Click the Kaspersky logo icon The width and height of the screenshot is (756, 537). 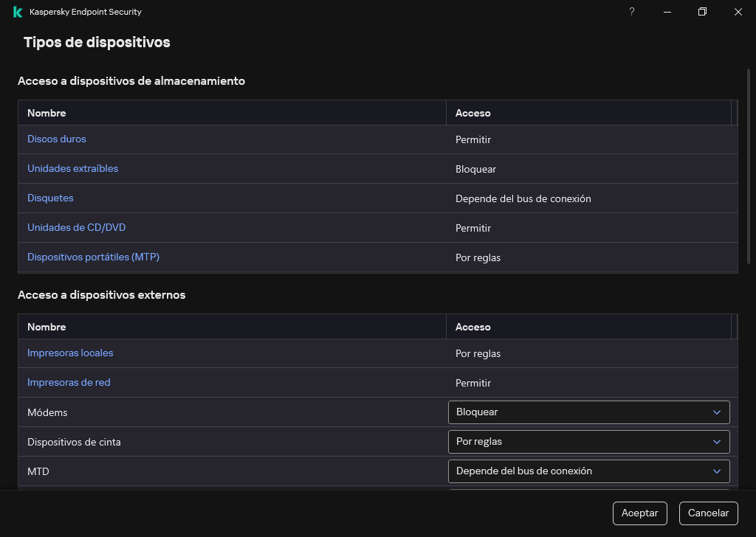click(16, 12)
